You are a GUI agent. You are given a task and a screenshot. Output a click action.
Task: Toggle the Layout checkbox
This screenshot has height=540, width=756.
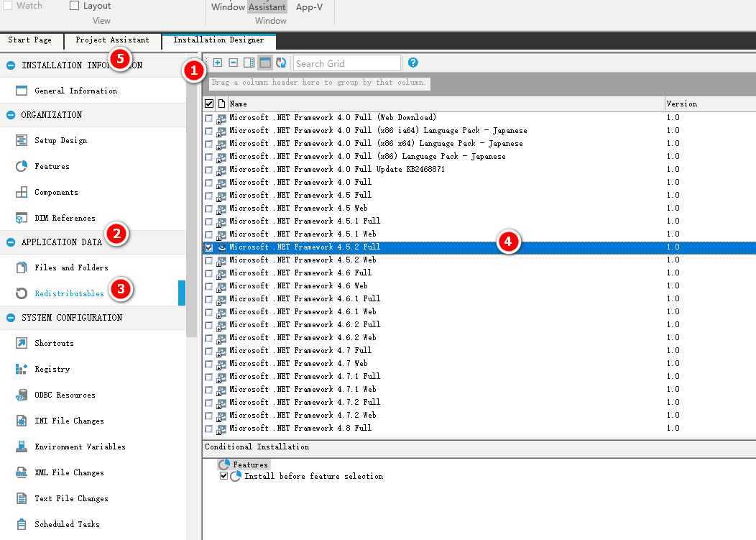pos(74,5)
